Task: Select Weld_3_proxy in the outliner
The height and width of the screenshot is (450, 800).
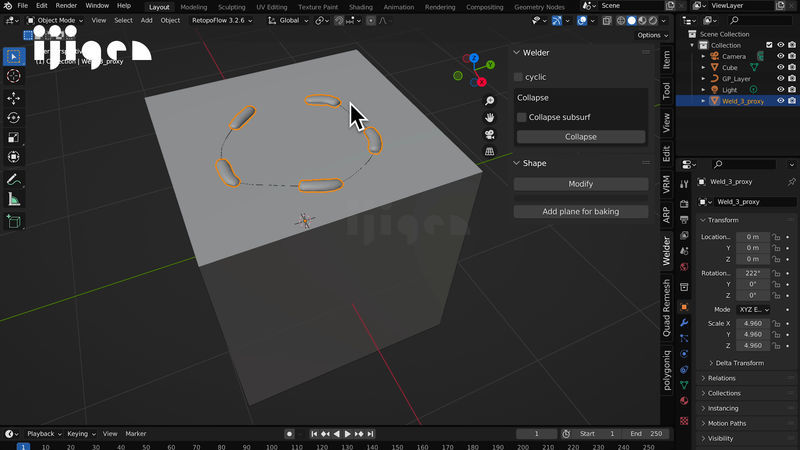Action: pyautogui.click(x=743, y=101)
